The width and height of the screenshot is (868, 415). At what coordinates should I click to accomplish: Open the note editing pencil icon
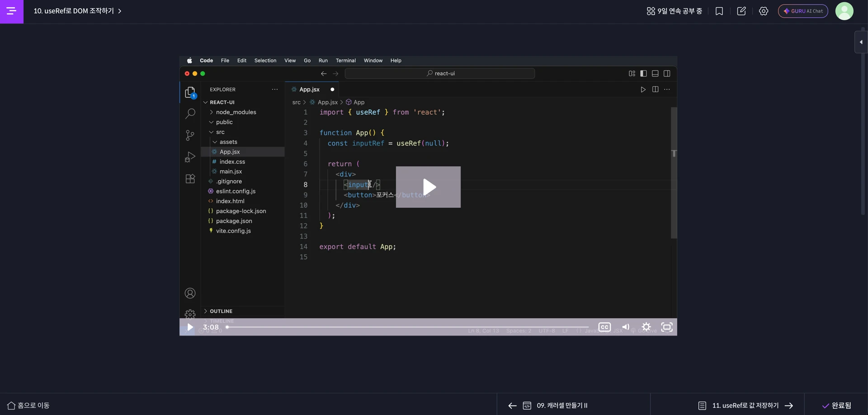741,11
